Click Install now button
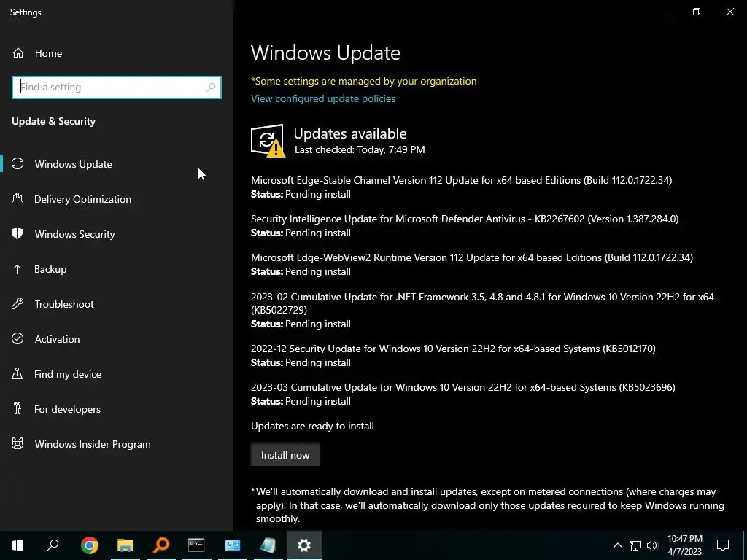Screen dimensions: 747x560 pos(285,455)
